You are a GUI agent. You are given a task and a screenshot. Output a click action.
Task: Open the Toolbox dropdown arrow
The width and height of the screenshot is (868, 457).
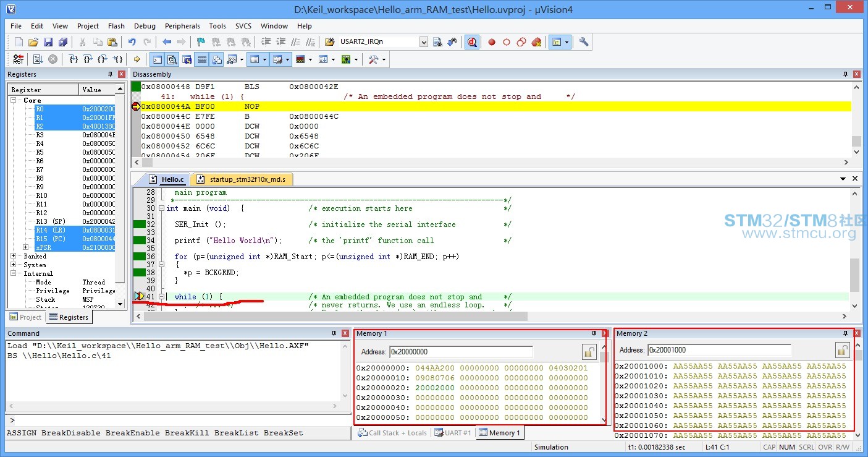point(384,59)
